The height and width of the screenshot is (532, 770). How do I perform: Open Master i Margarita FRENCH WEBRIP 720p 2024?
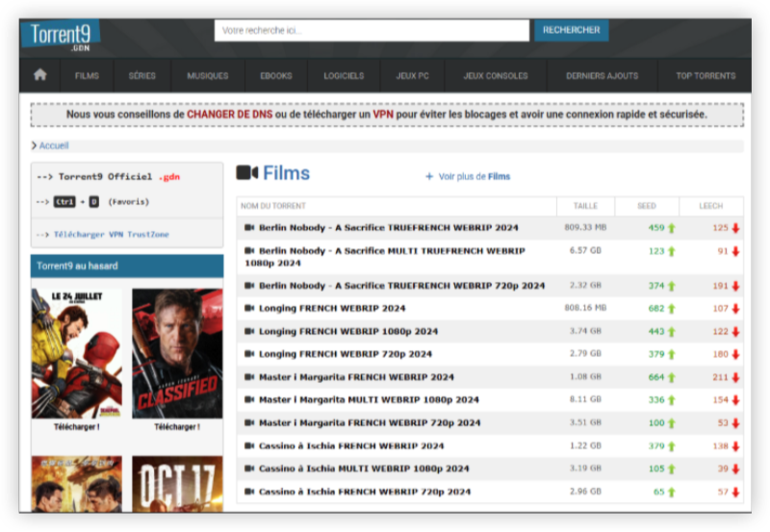point(370,422)
